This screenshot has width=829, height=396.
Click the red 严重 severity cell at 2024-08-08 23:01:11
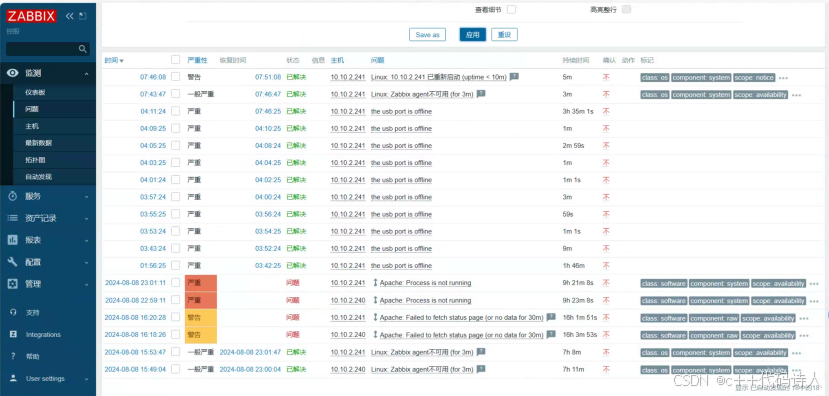pos(201,283)
